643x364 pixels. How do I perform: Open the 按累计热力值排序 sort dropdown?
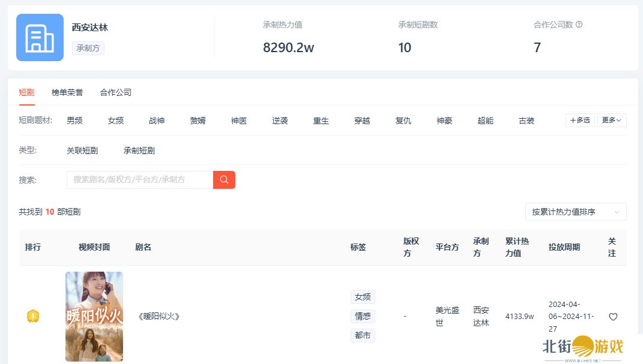click(x=575, y=212)
